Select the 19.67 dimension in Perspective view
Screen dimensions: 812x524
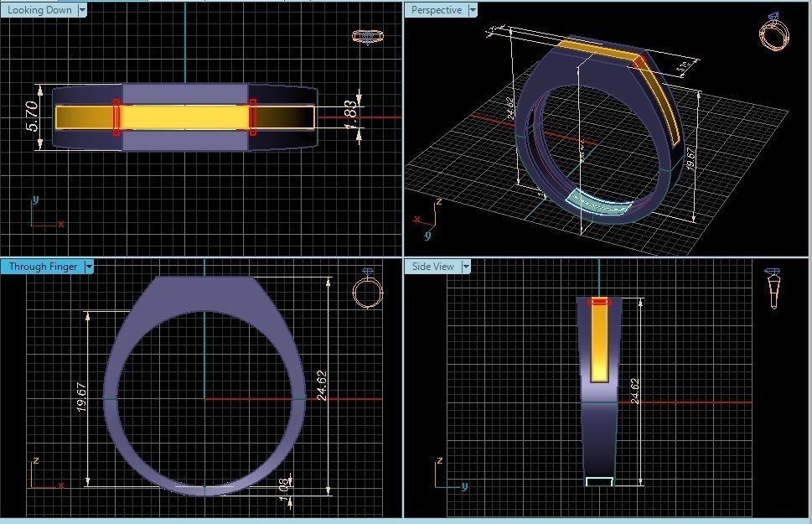pos(690,158)
